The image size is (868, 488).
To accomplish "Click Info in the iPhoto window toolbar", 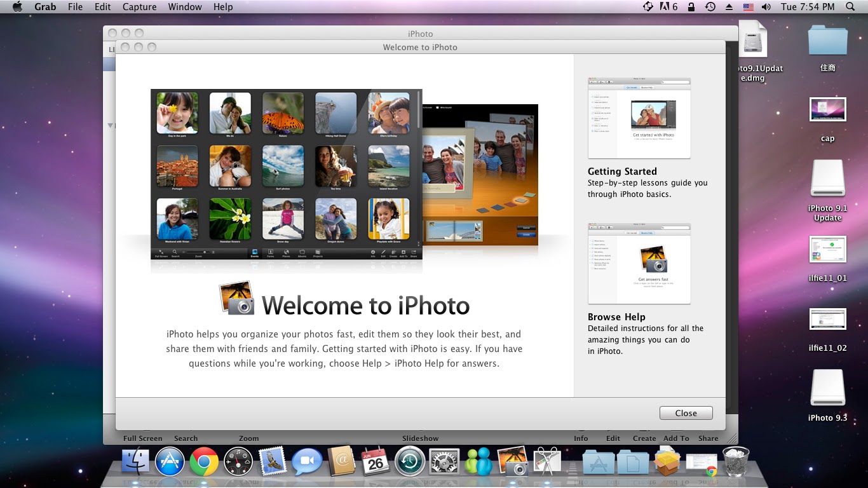I will [581, 438].
